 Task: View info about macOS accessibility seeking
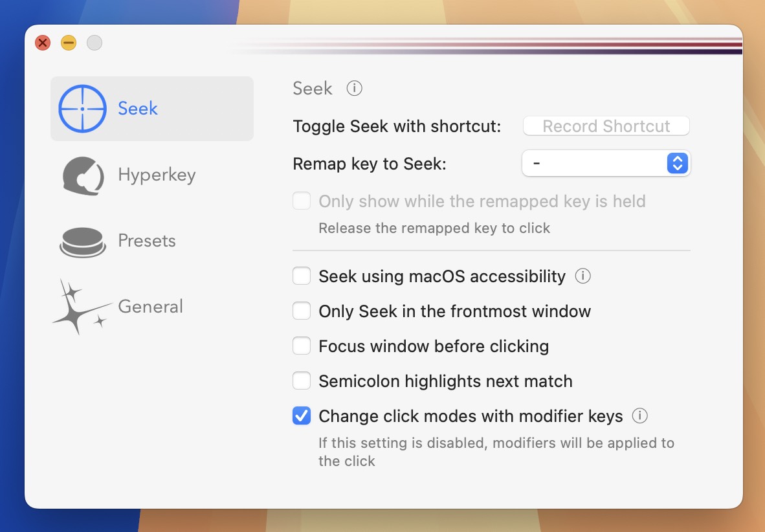coord(582,276)
